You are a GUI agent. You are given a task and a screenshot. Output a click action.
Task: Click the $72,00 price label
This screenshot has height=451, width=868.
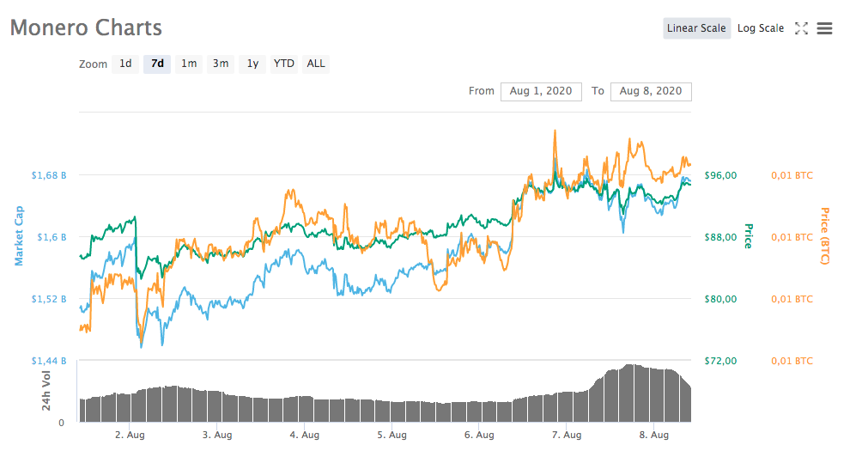coord(720,362)
